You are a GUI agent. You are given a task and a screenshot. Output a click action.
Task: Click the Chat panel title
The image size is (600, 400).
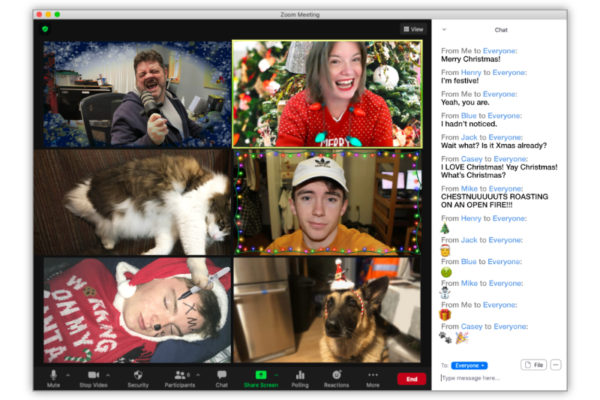pos(501,30)
